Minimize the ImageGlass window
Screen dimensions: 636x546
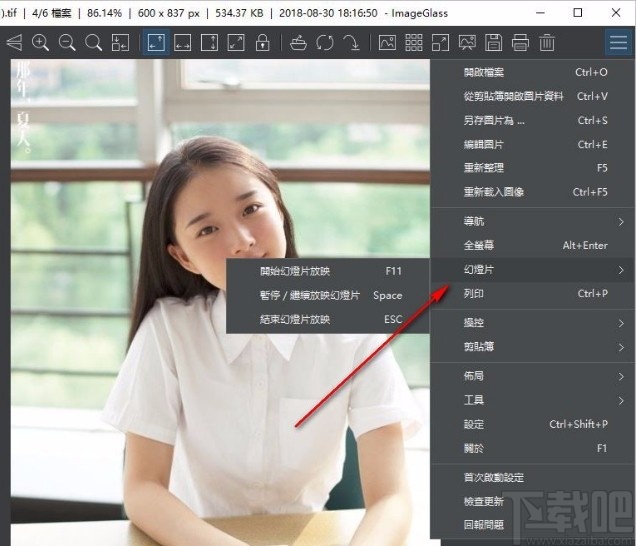point(540,13)
